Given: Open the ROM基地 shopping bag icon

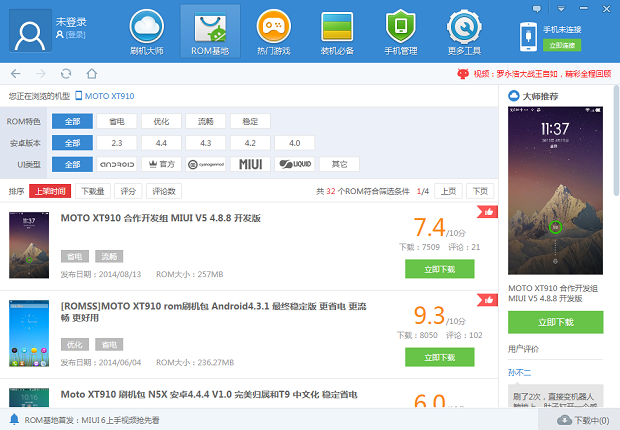Looking at the screenshot, I should (210, 27).
